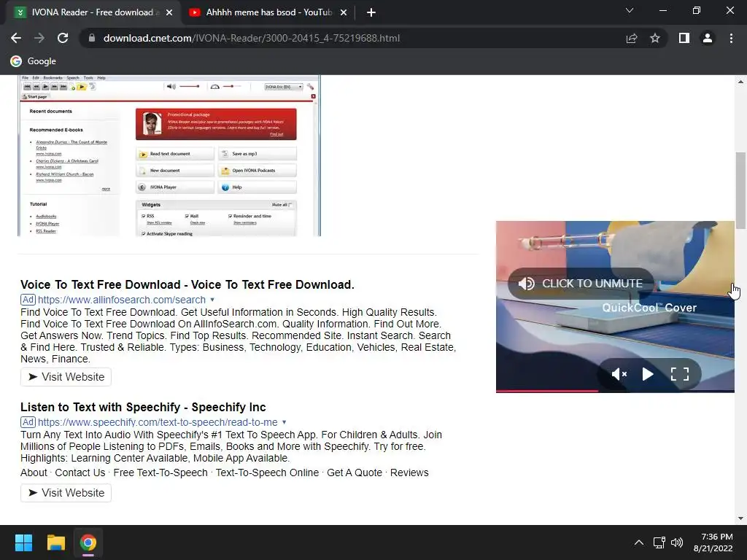
Task: Enter fullscreen on the video ad
Action: pos(680,374)
